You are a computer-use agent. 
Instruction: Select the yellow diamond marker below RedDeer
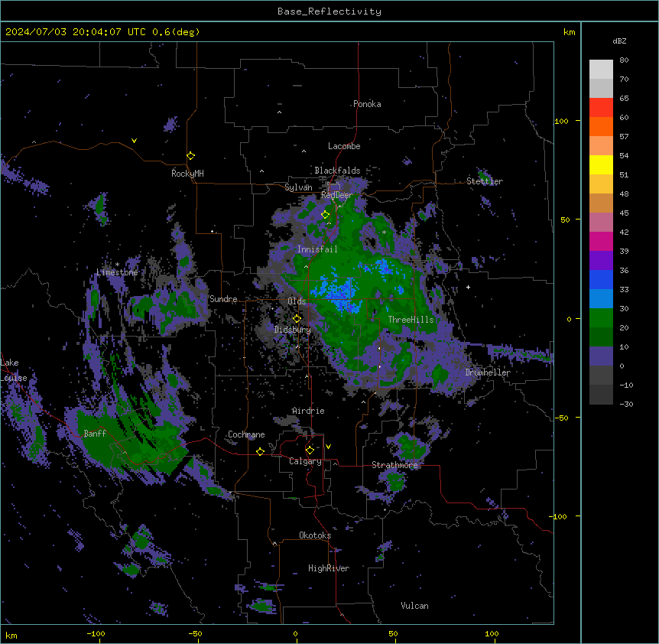325,215
